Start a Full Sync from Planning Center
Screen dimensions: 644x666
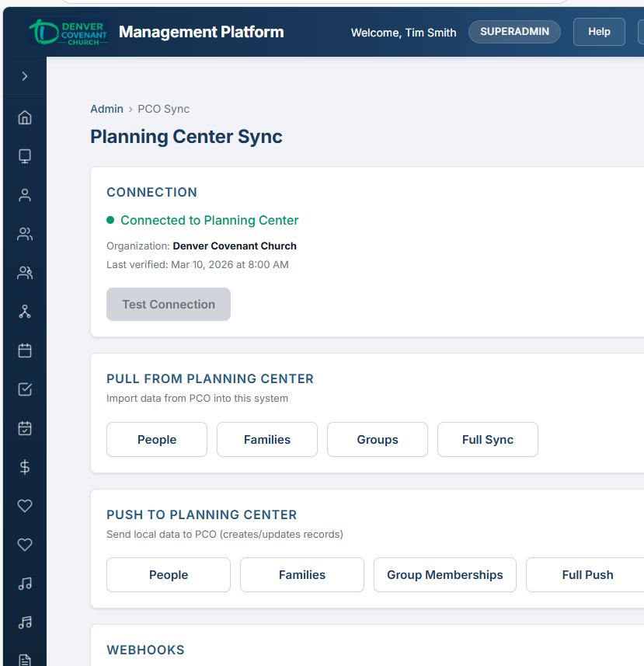click(x=487, y=439)
